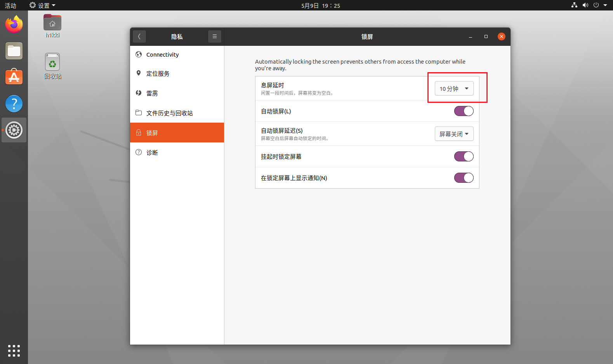Image resolution: width=613 pixels, height=364 pixels.
Task: Click the location pin icon for 定位服务
Action: [x=139, y=73]
